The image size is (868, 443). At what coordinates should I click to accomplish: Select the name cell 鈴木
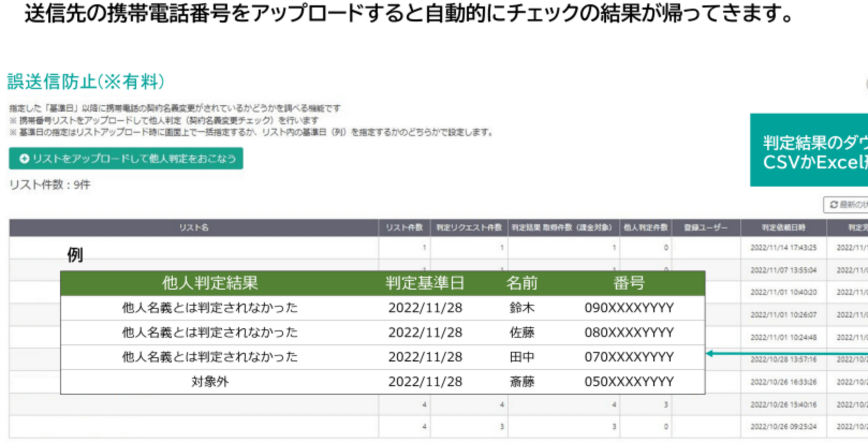522,308
